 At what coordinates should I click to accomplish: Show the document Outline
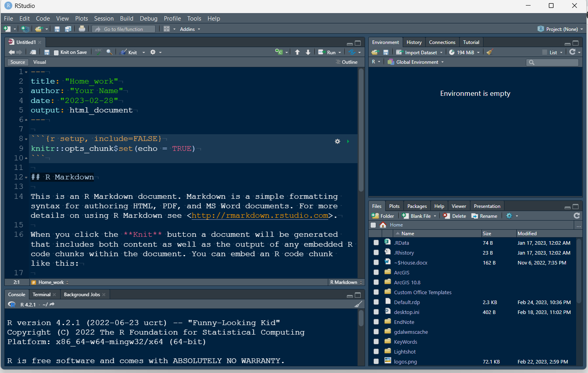tap(346, 62)
